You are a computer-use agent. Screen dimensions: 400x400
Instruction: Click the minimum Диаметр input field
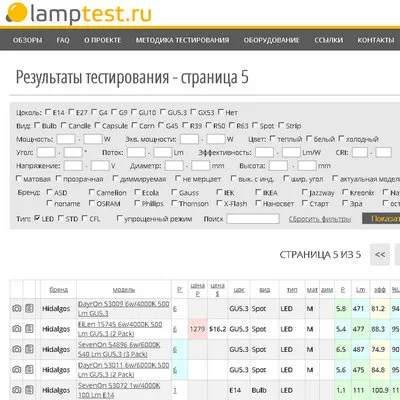point(174,166)
